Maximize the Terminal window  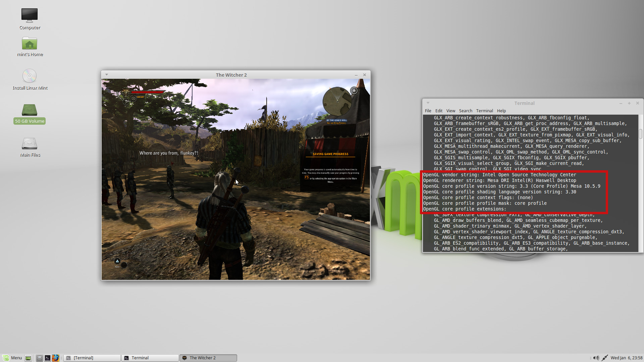(x=629, y=103)
